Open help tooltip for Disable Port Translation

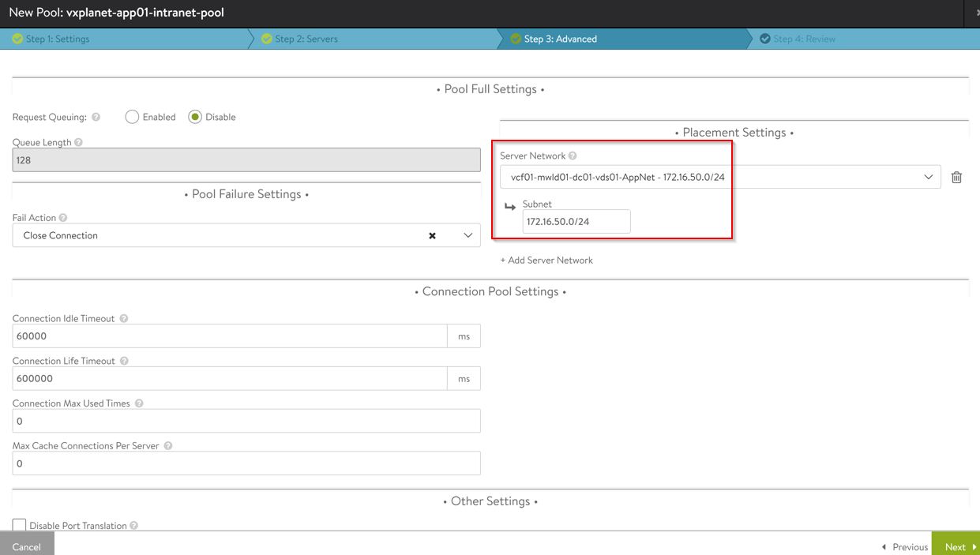134,526
